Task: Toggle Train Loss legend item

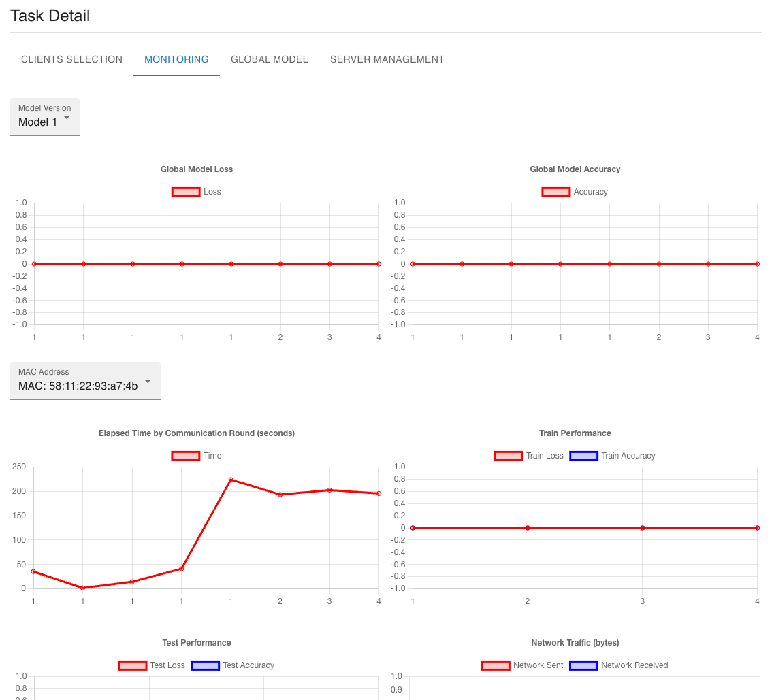Action: coord(509,456)
